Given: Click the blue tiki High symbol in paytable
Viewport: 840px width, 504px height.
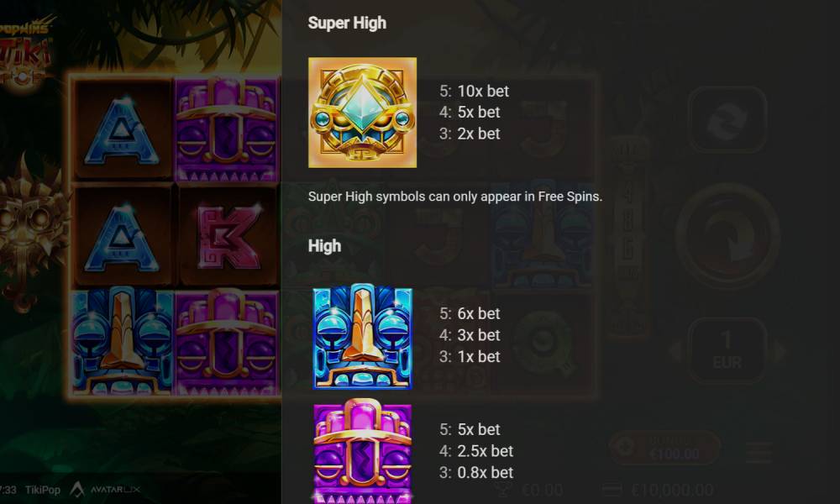Looking at the screenshot, I should point(363,336).
